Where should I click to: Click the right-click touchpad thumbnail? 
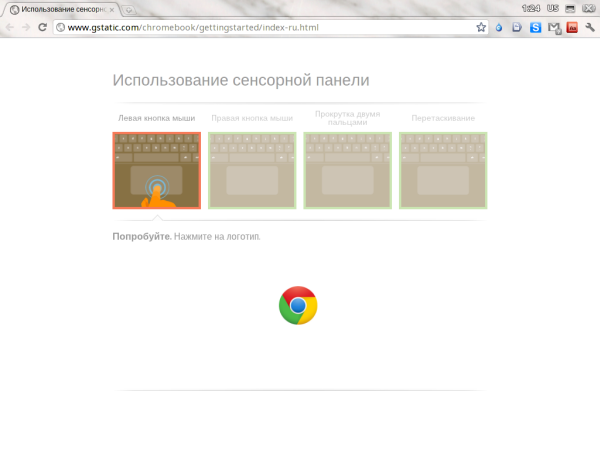[252, 171]
